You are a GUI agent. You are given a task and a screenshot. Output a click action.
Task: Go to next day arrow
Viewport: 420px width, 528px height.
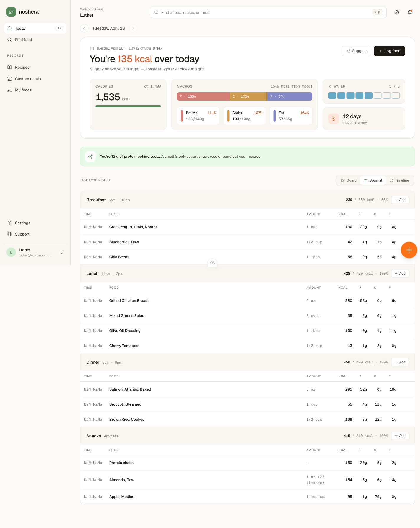pyautogui.click(x=133, y=28)
